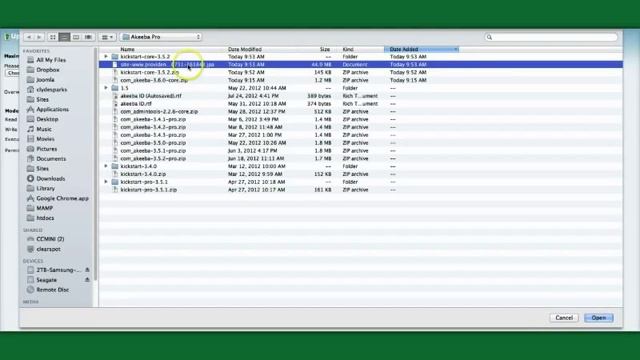Go back with the left arrow button
This screenshot has height=360, width=640.
coord(29,37)
